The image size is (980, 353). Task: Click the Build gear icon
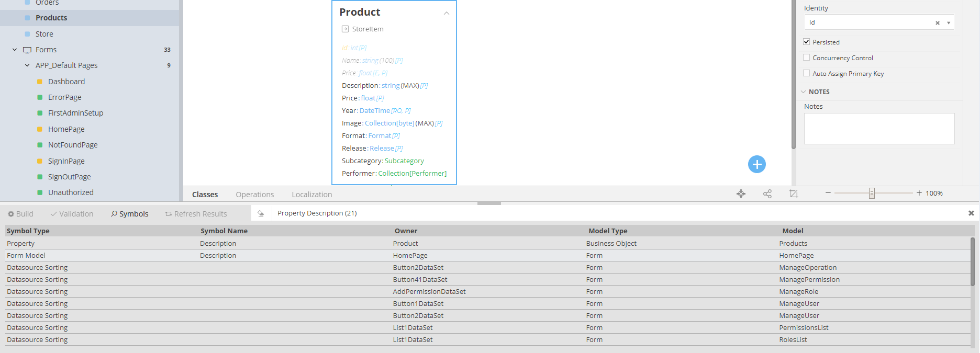click(10, 214)
